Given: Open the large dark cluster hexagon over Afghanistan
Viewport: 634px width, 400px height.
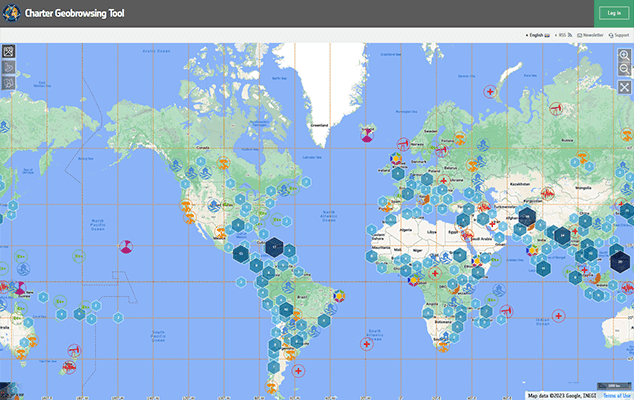Looking at the screenshot, I should tap(527, 217).
